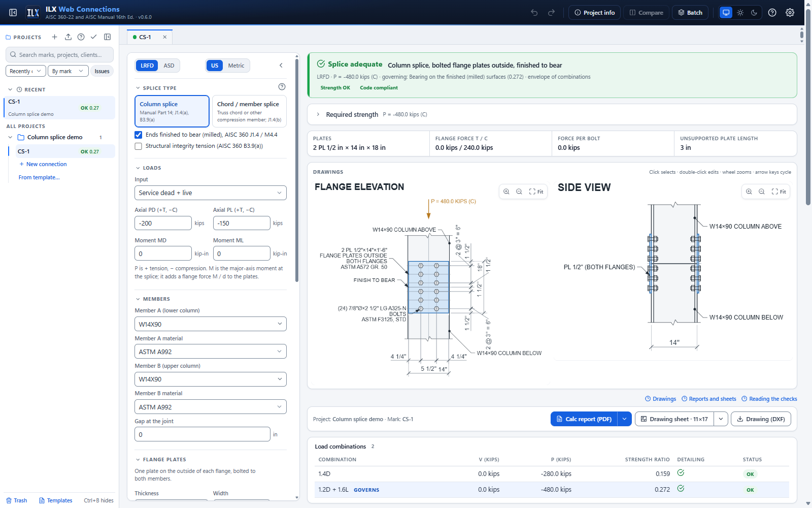
Task: Generate Calc report (PDF)
Action: point(584,419)
